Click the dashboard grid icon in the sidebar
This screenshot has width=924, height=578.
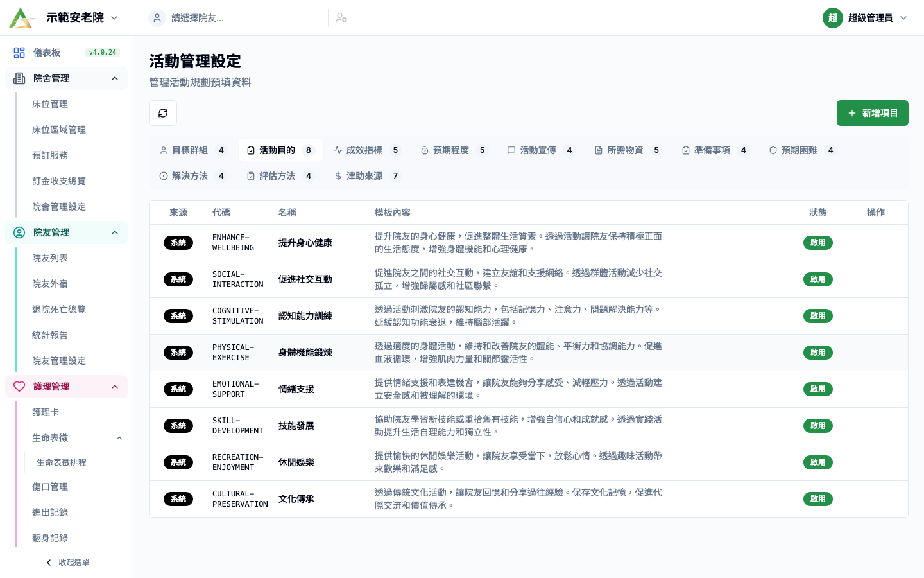19,53
